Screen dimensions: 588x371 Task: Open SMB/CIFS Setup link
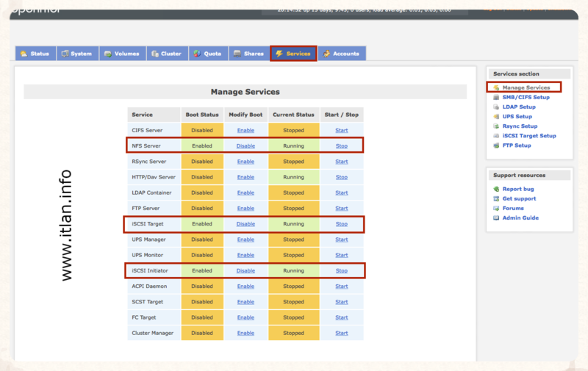526,97
